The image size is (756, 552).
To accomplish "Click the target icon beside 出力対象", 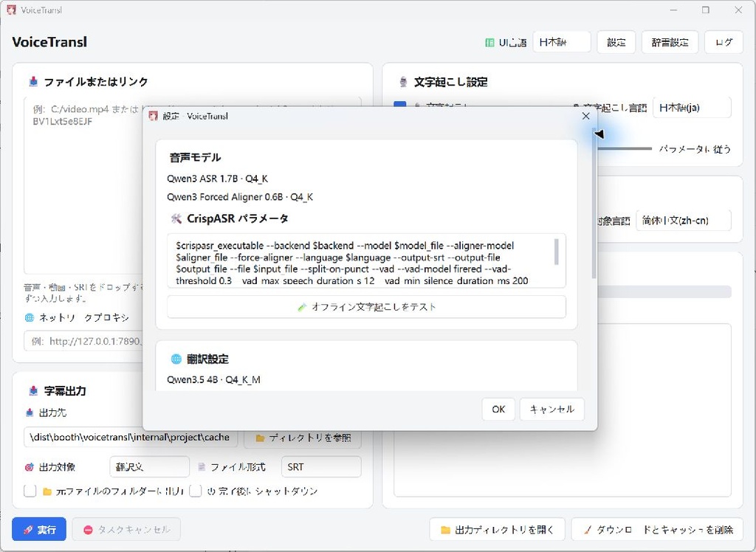I will point(30,467).
